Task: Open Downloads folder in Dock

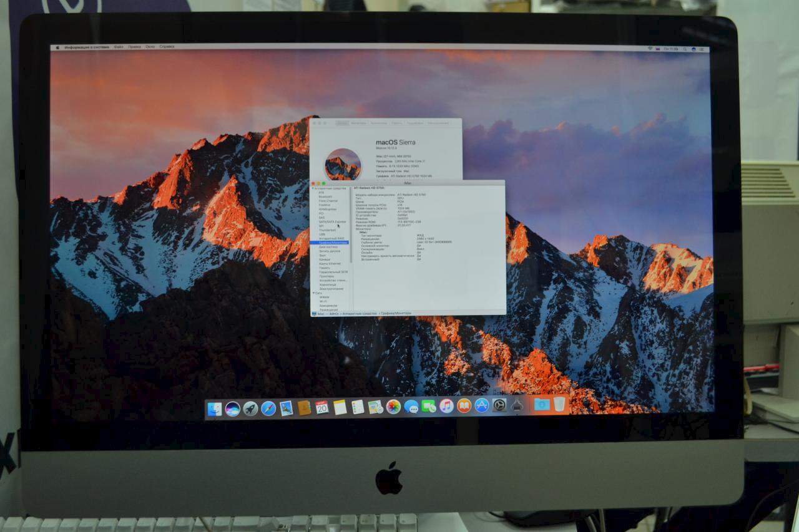Action: [542, 405]
